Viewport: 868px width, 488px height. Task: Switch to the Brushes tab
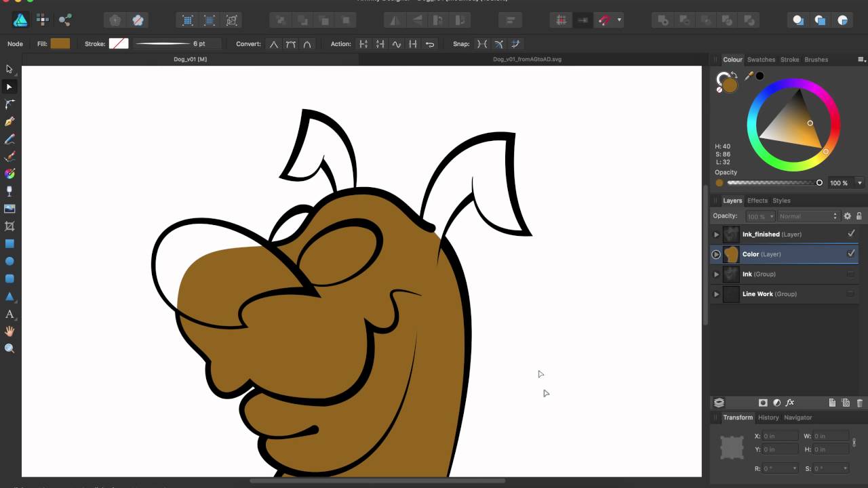click(816, 60)
